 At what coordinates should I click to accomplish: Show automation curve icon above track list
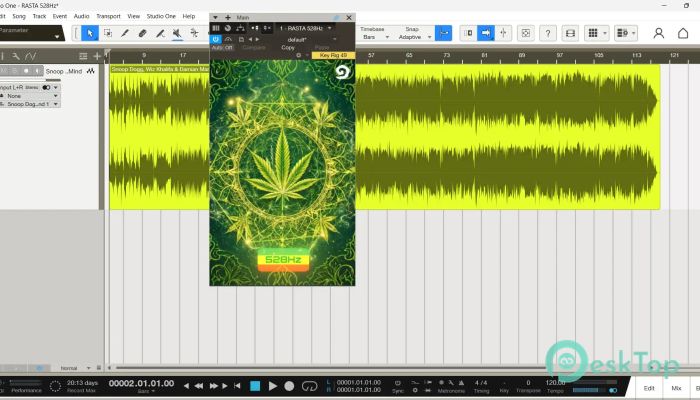coord(30,56)
